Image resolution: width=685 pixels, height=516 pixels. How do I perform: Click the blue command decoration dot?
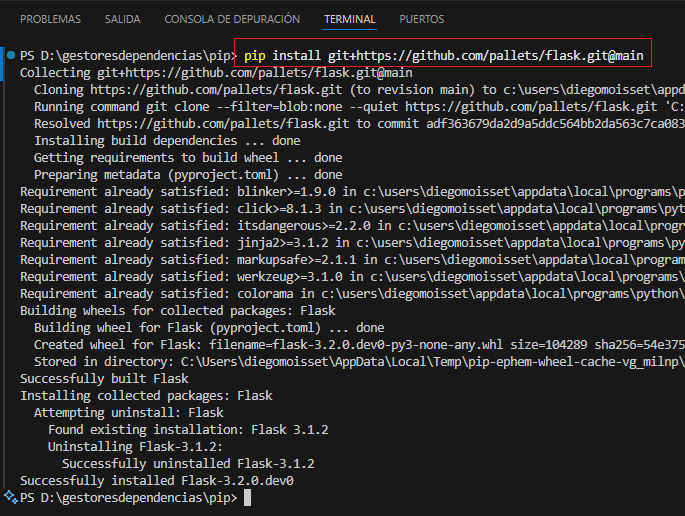click(x=9, y=55)
